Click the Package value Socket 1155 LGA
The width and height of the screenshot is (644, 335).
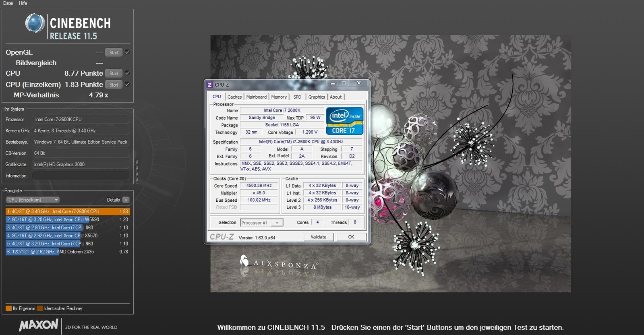coord(282,125)
